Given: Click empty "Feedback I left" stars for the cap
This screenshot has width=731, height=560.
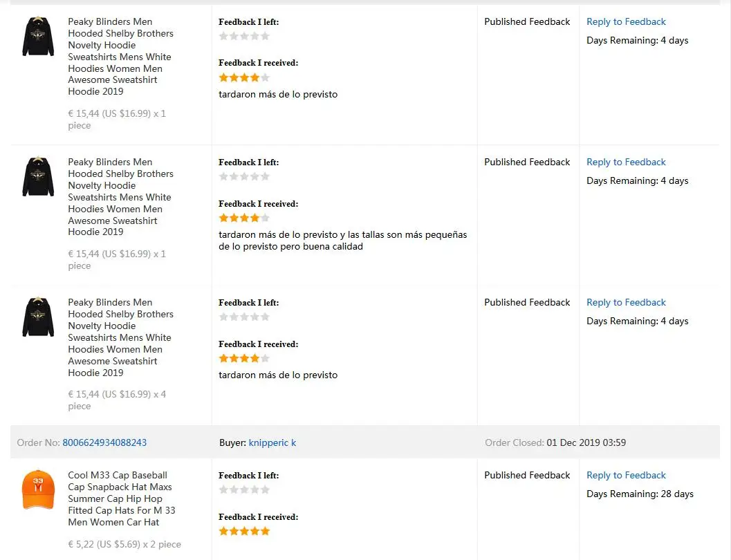Looking at the screenshot, I should pyautogui.click(x=244, y=489).
